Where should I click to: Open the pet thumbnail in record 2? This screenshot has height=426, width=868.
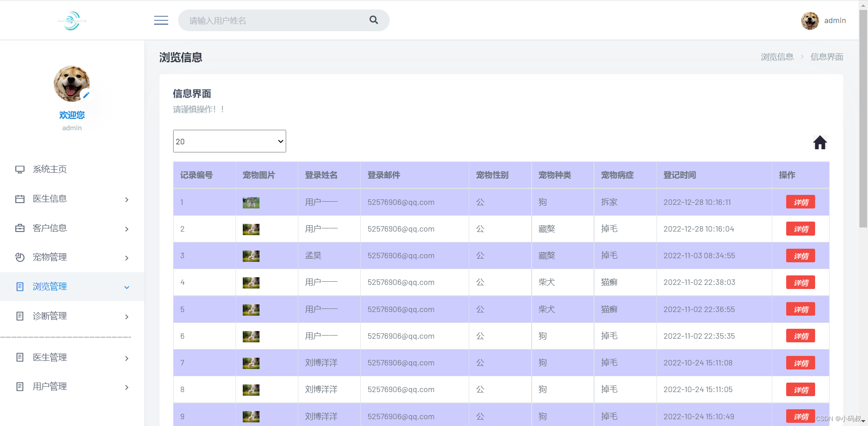pyautogui.click(x=251, y=229)
